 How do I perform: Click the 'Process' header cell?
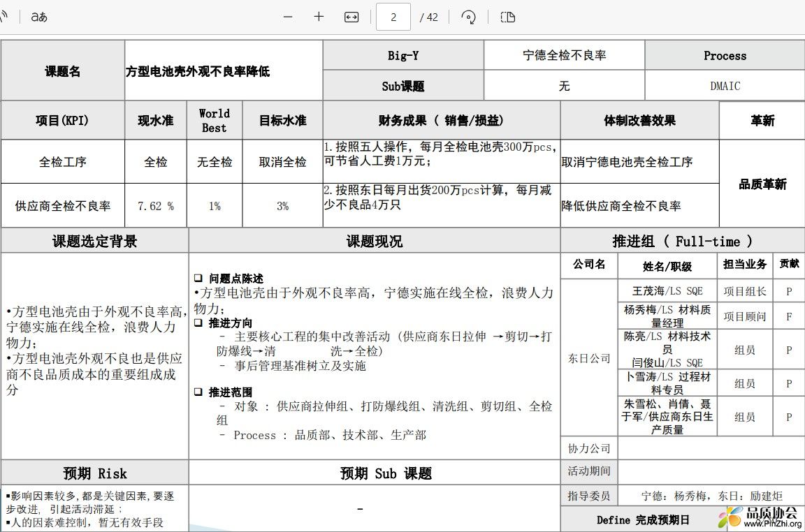(x=725, y=55)
